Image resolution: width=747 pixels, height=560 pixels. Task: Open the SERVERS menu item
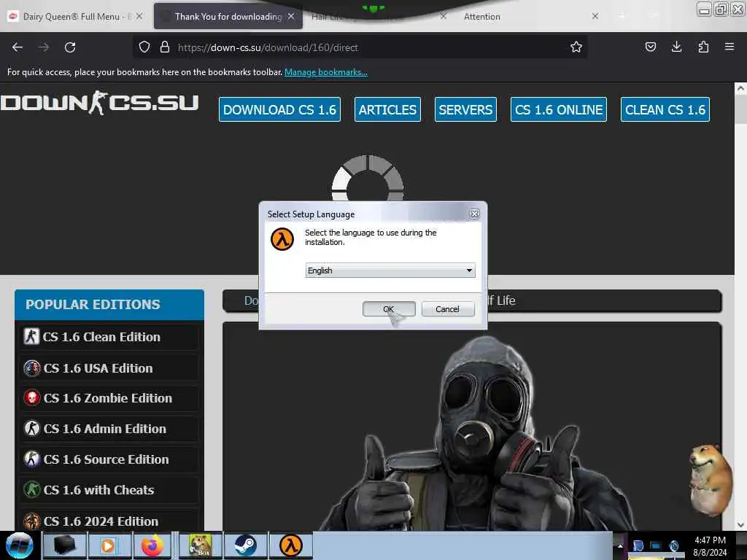click(465, 109)
